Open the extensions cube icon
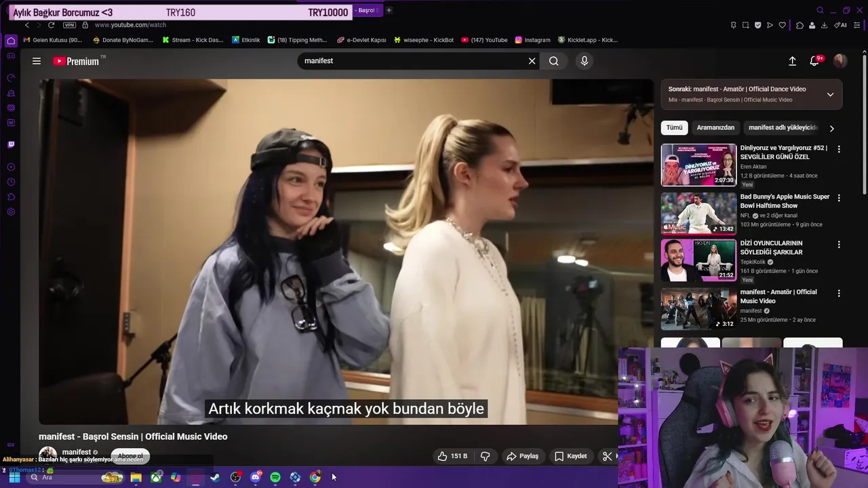This screenshot has width=868, height=488. (x=800, y=25)
